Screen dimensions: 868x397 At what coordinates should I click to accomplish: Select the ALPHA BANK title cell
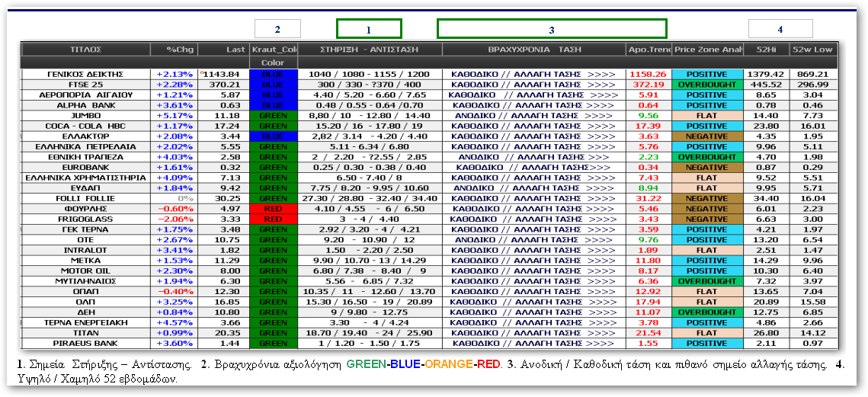pyautogui.click(x=86, y=105)
